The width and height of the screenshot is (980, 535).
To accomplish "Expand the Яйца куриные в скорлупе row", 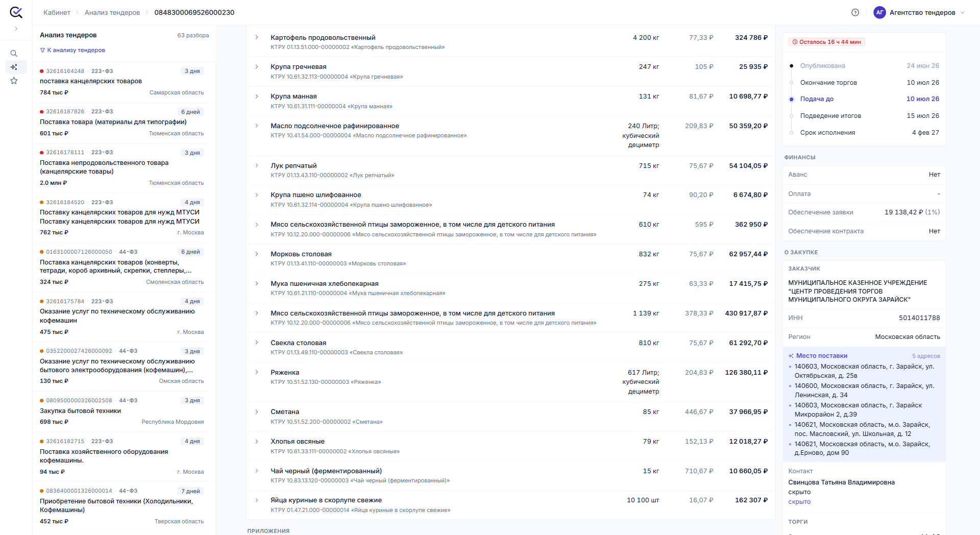I will pyautogui.click(x=257, y=500).
